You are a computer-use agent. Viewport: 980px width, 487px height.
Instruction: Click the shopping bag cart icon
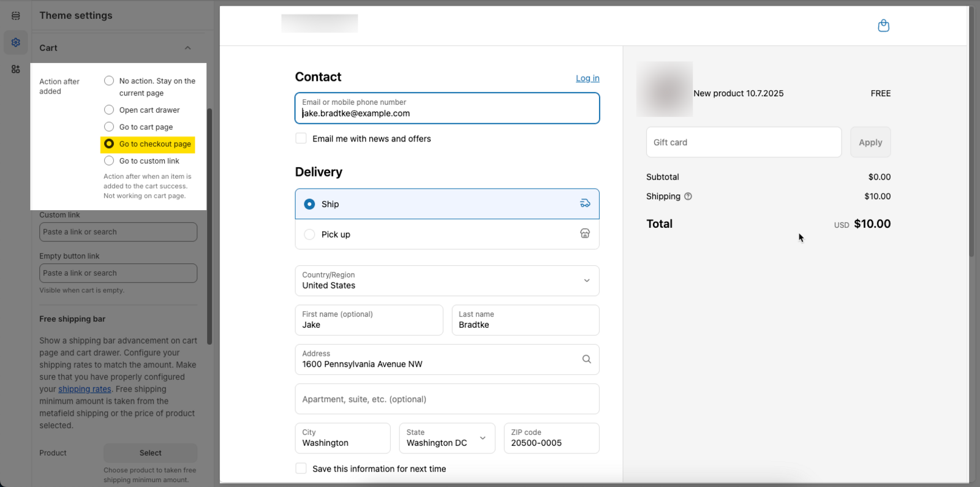883,26
